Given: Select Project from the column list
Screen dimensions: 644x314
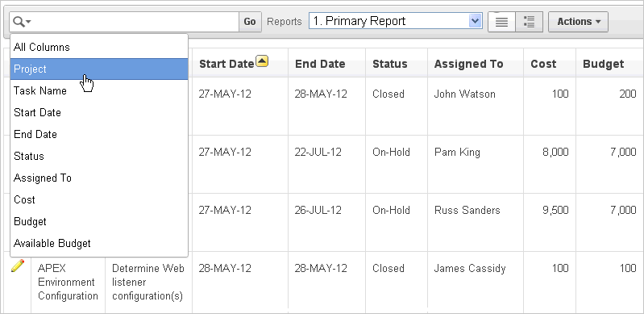Looking at the screenshot, I should click(99, 69).
